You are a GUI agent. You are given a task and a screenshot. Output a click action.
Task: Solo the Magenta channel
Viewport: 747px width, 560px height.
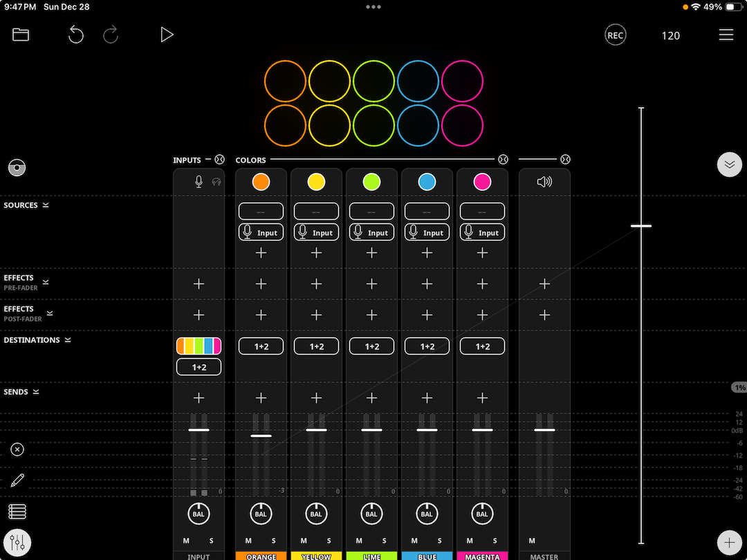point(495,541)
